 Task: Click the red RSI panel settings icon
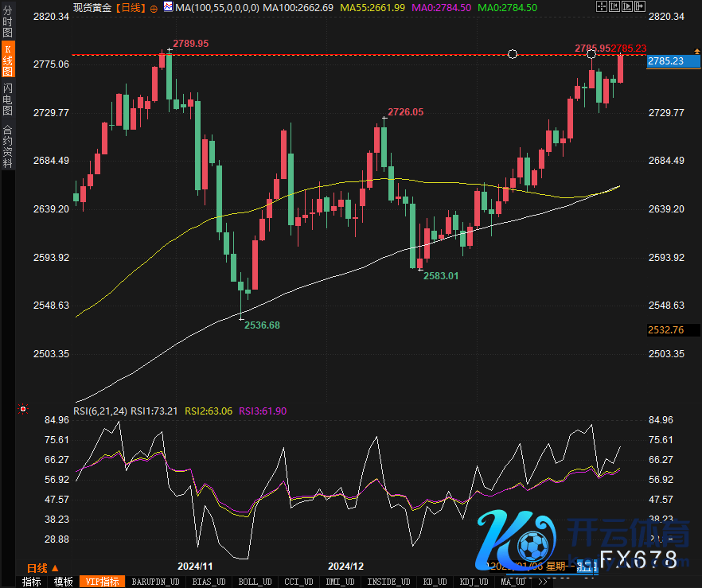point(22,410)
